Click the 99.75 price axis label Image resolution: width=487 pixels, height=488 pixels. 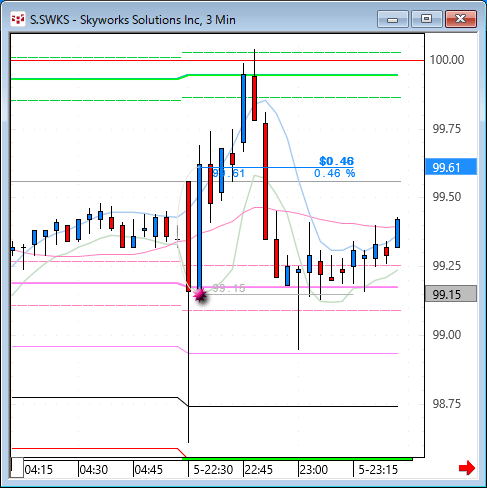pyautogui.click(x=447, y=129)
